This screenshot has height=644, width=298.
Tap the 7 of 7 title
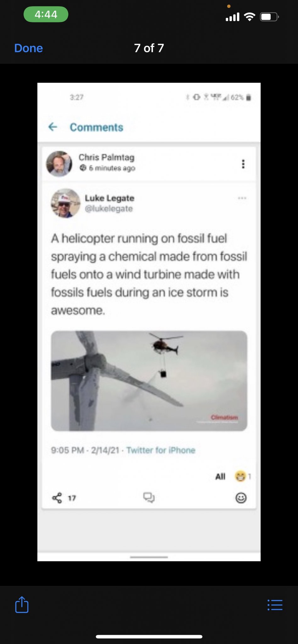149,48
